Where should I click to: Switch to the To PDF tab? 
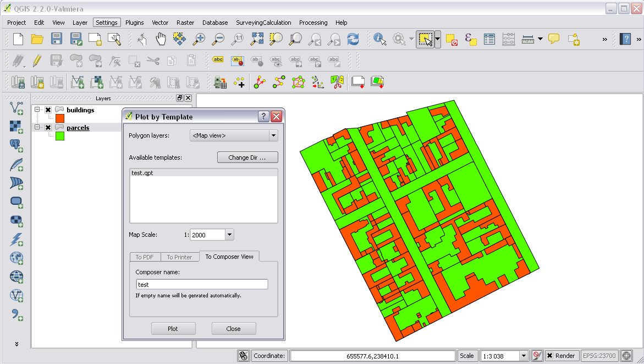(x=145, y=257)
